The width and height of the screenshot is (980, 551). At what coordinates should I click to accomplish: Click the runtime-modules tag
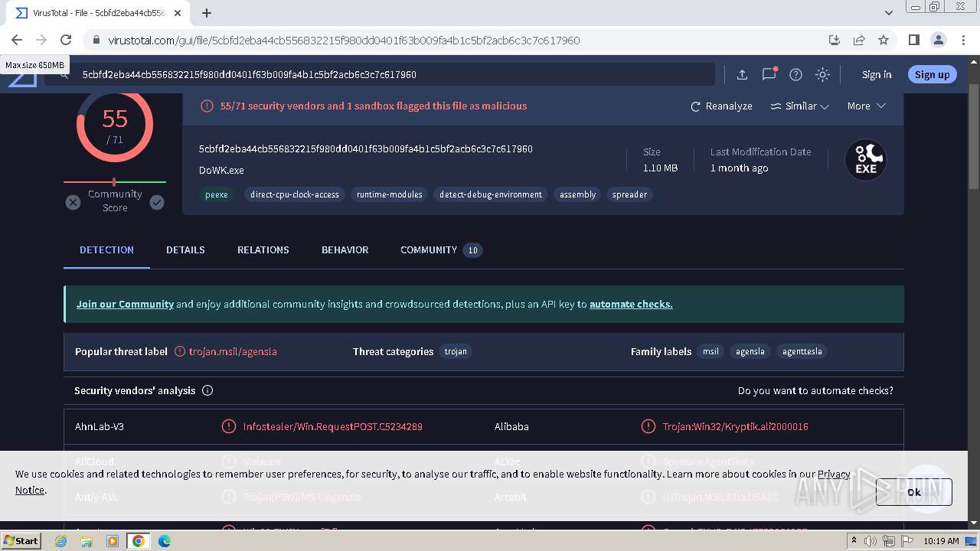pos(390,194)
